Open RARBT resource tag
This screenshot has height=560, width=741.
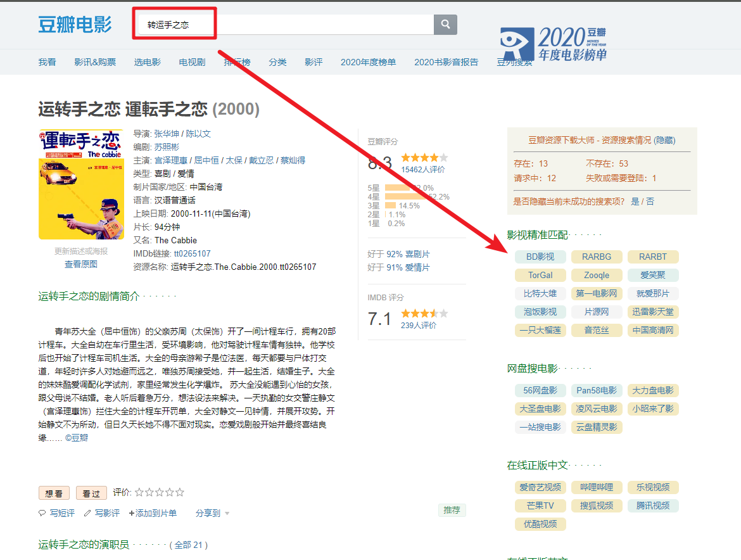653,257
